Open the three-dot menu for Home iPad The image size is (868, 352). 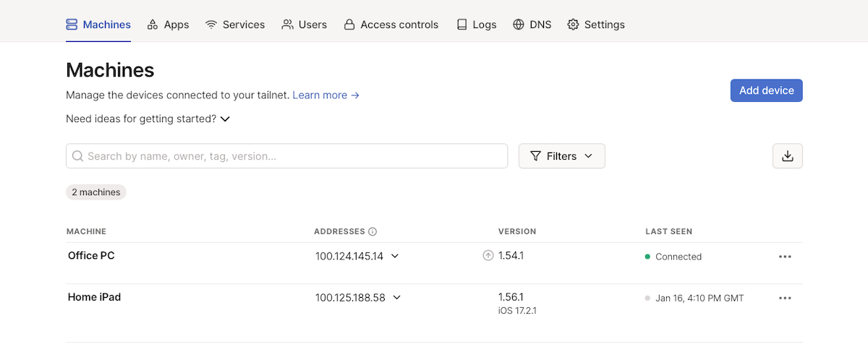tap(785, 299)
